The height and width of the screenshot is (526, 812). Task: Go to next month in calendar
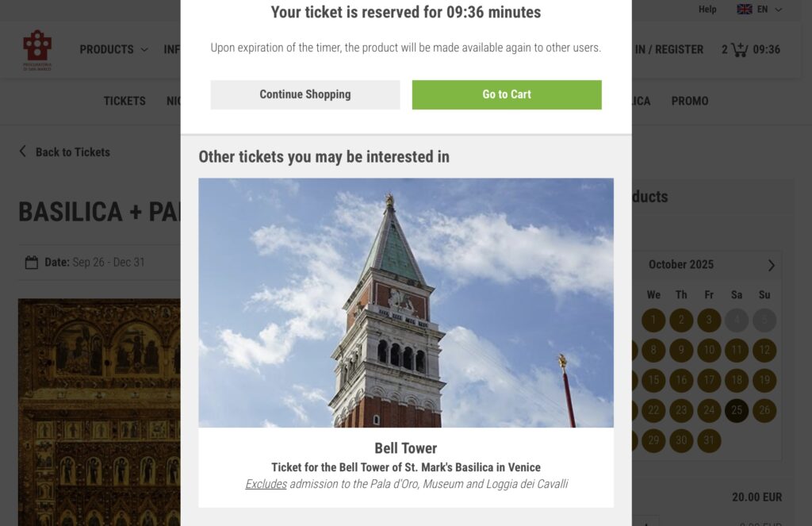pos(771,265)
